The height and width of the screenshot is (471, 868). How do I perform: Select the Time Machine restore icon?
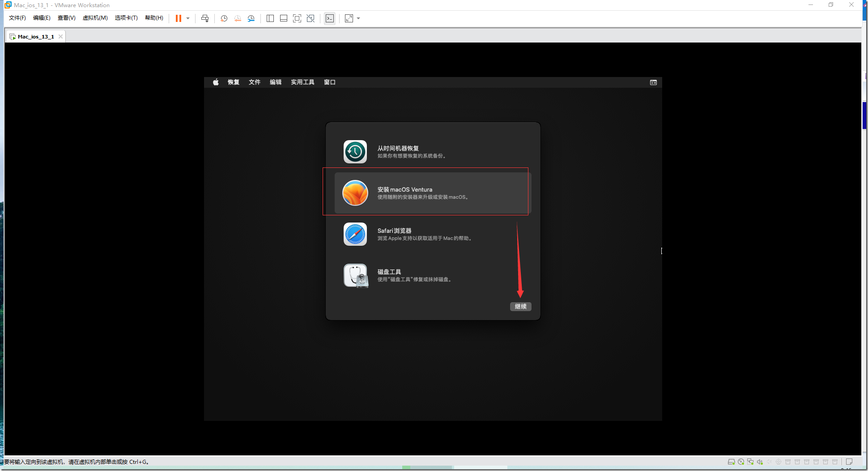(x=355, y=152)
